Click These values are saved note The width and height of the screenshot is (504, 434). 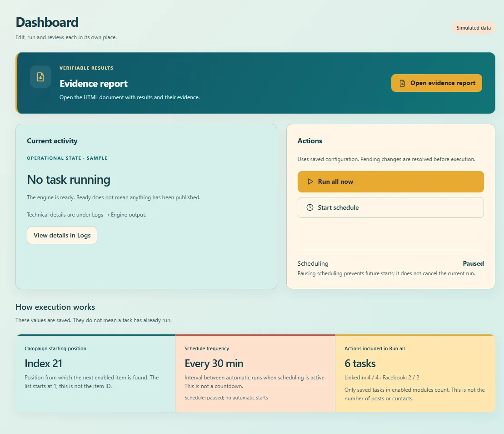point(94,320)
